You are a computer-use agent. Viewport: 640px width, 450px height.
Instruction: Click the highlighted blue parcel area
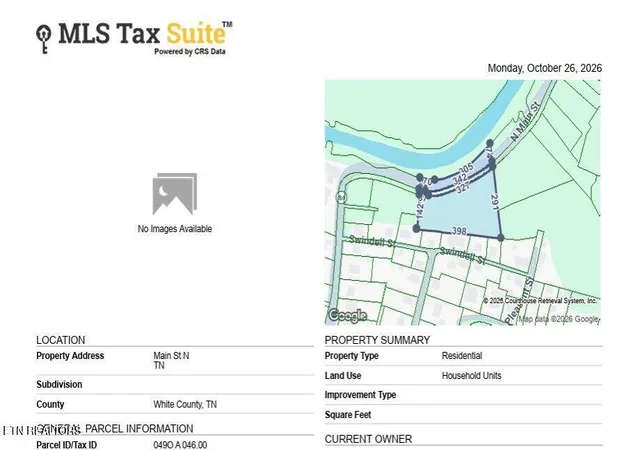tap(459, 212)
